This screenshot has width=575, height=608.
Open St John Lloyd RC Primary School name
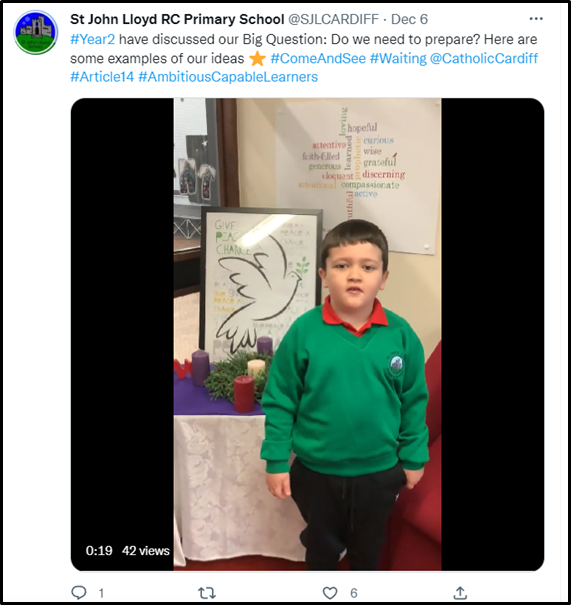coord(178,19)
